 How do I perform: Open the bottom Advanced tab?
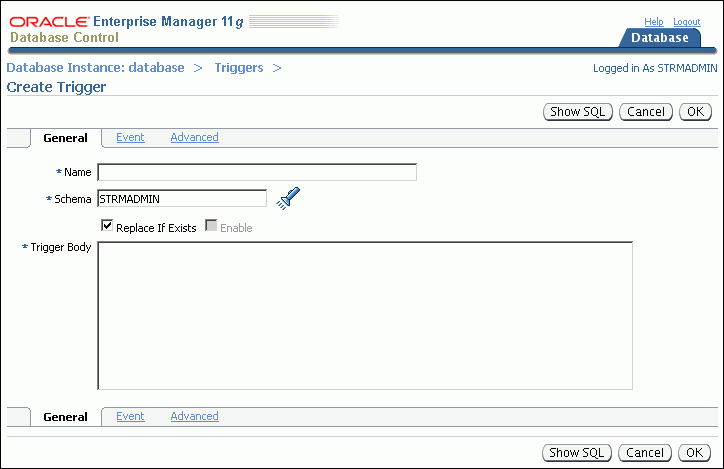point(194,416)
